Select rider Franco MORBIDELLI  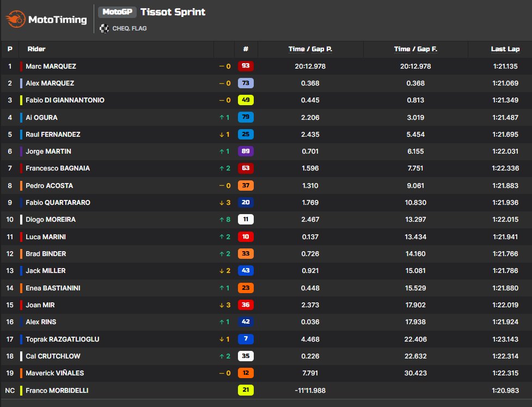tap(57, 390)
